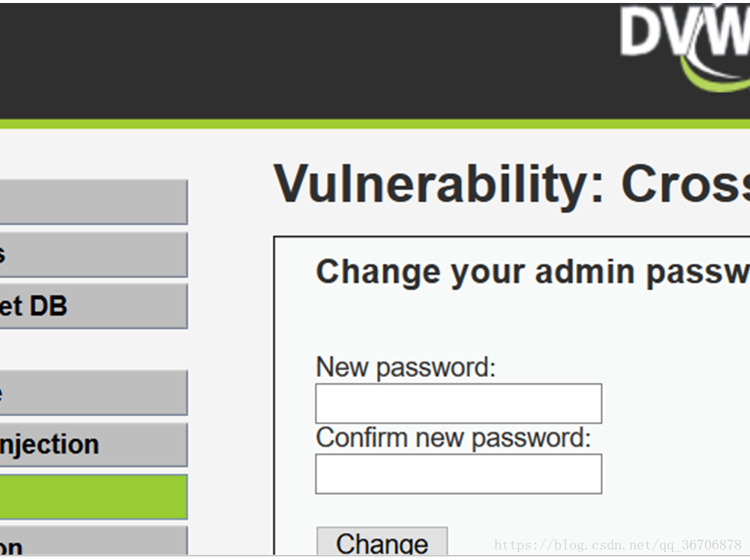Focus the Confirm new password input field
Screen dimensions: 750x560
click(459, 474)
